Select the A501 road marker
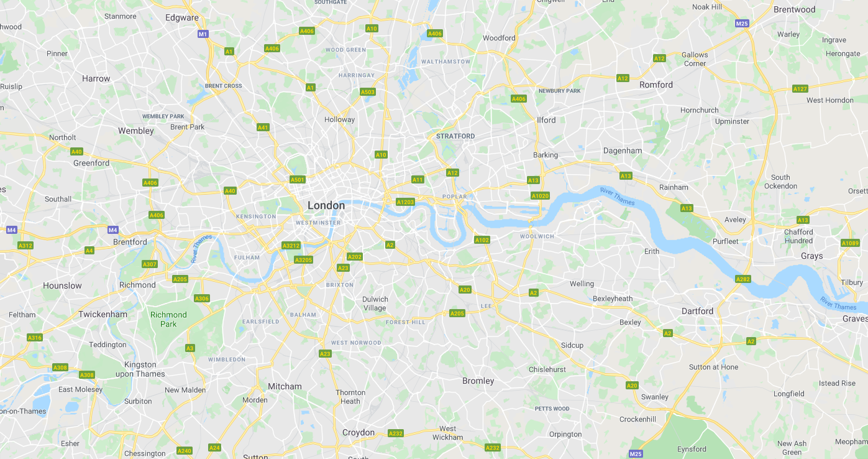 pos(298,180)
